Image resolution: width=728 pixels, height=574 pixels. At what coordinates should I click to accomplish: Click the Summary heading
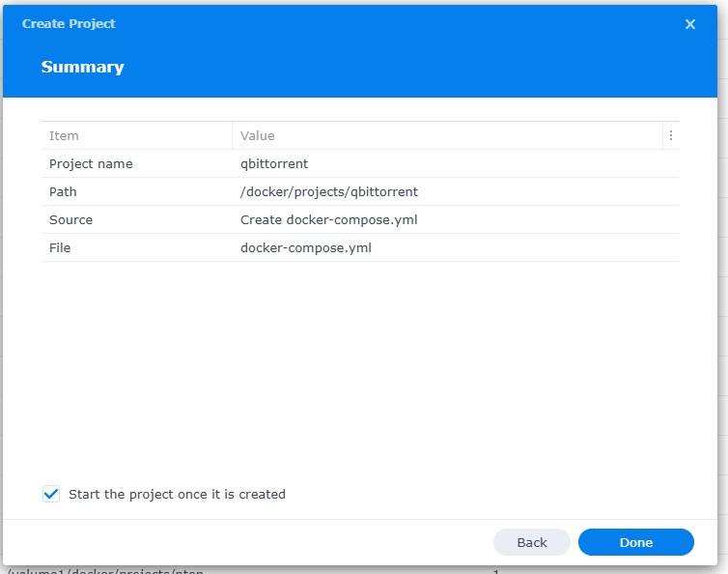pos(82,68)
